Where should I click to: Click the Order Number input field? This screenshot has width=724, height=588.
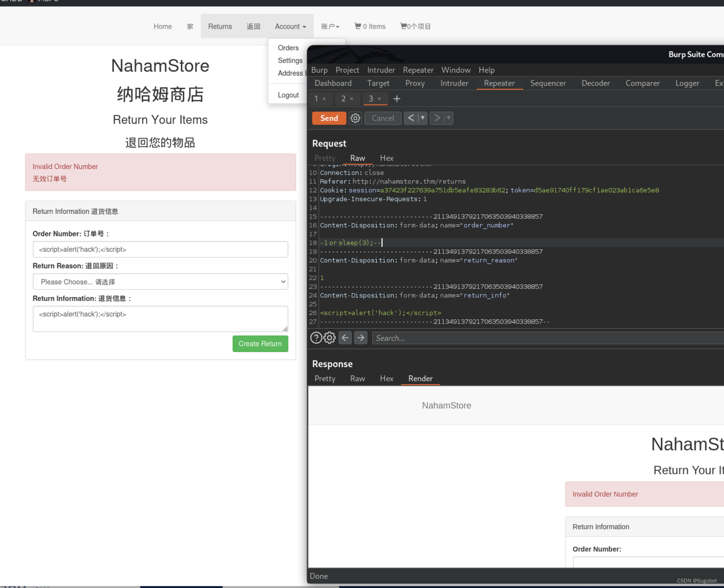[x=160, y=249]
